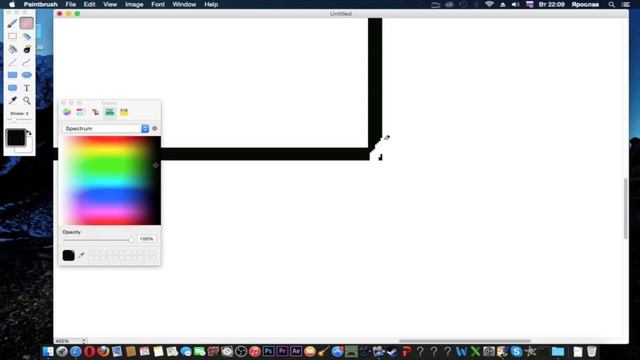
Task: Open the Help menu
Action: pos(211,4)
